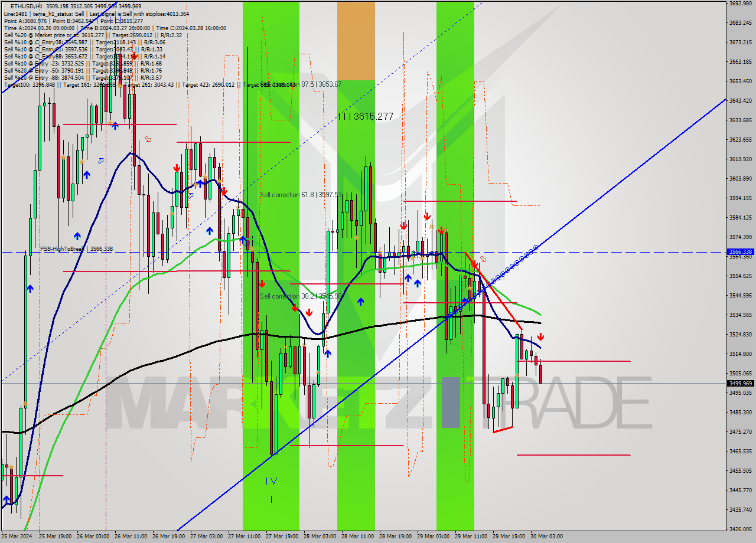Click the 3603.890 price axis value

pos(741,179)
